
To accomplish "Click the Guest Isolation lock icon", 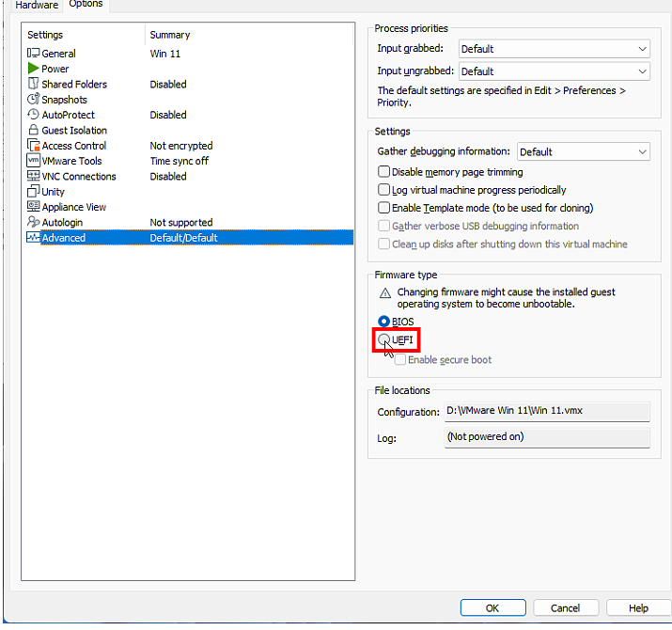I will coord(33,130).
